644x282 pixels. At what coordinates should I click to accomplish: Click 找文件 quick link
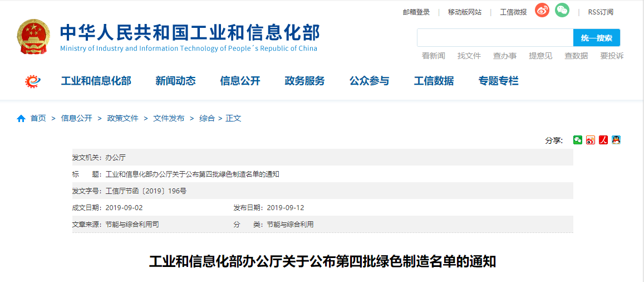click(469, 56)
